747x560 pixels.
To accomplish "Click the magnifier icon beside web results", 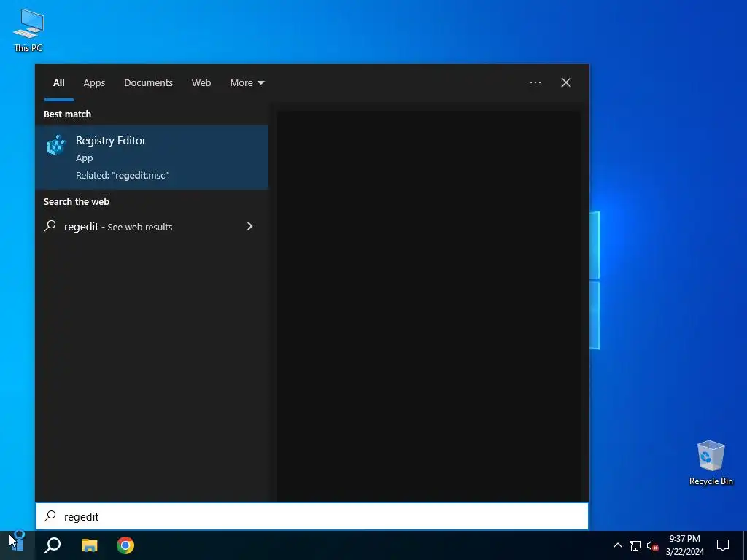I will tap(50, 226).
